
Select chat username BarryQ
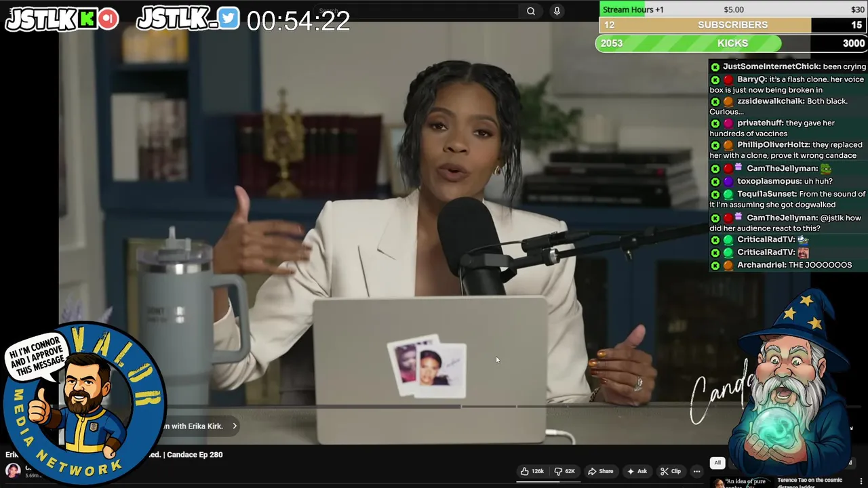(751, 79)
